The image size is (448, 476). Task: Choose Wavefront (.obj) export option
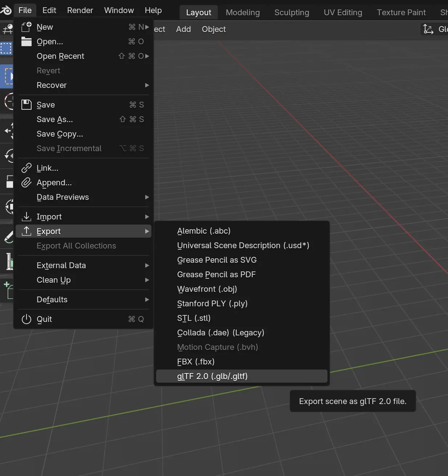pos(242,289)
